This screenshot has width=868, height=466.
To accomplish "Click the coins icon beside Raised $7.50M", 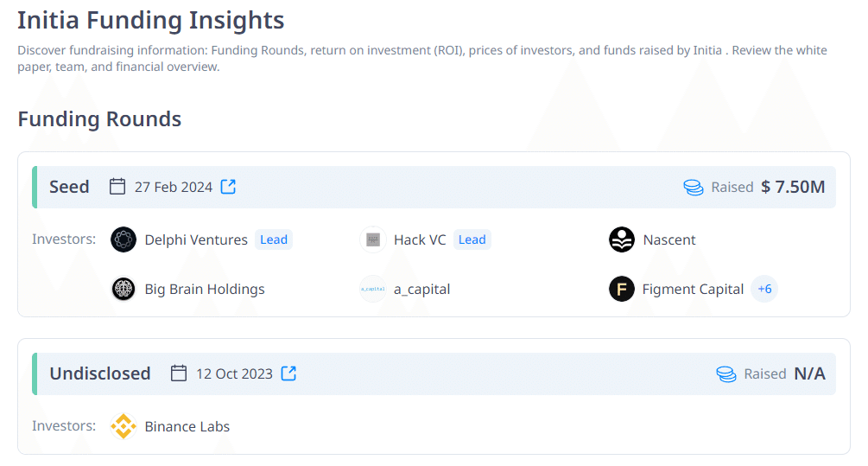I will coord(694,187).
